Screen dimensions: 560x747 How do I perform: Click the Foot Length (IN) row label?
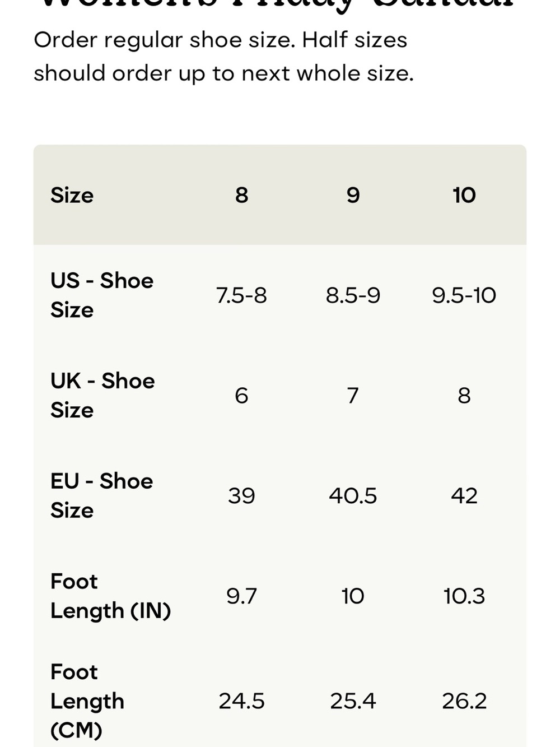click(x=110, y=596)
